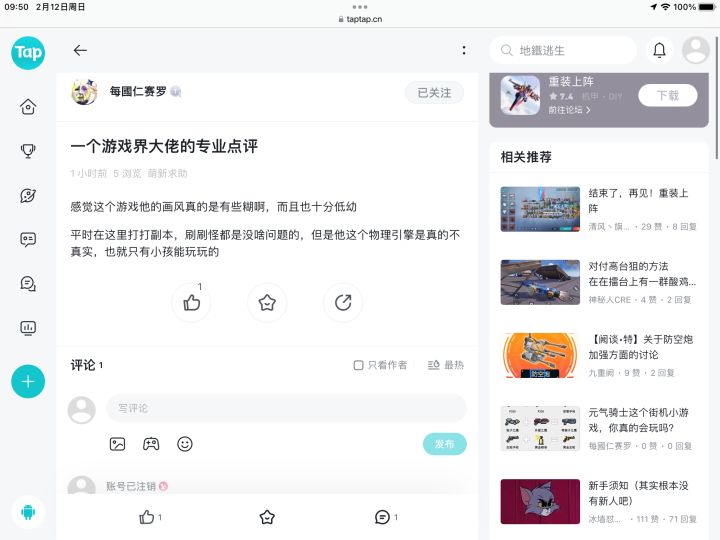This screenshot has width=720, height=540.
Task: Open the TapTap logo home
Action: 28,53
